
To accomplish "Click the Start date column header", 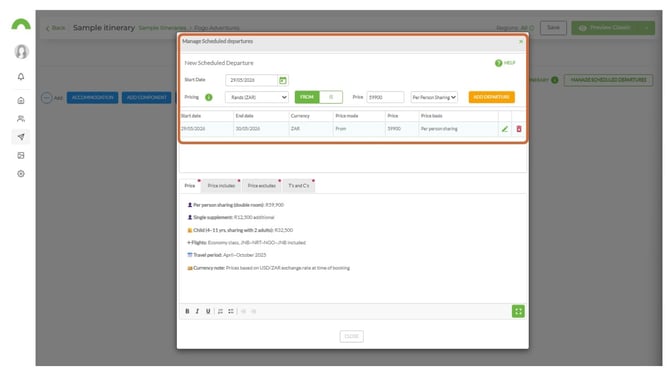I will tap(191, 116).
